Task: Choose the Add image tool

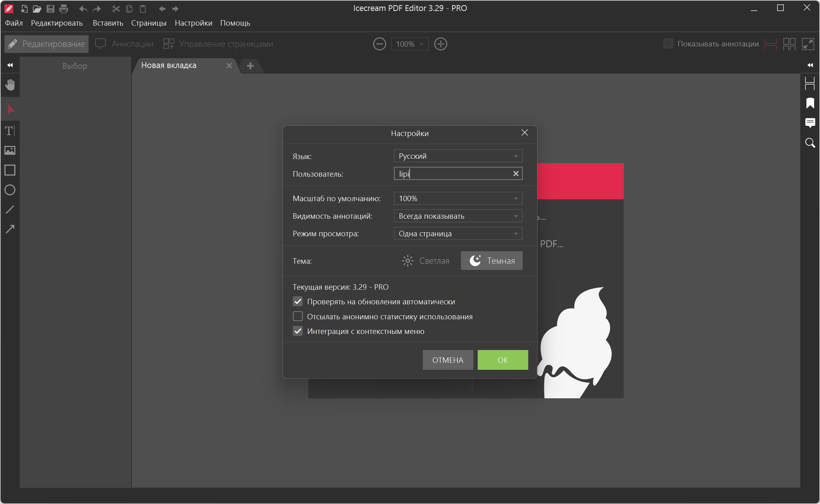Action: click(x=10, y=150)
